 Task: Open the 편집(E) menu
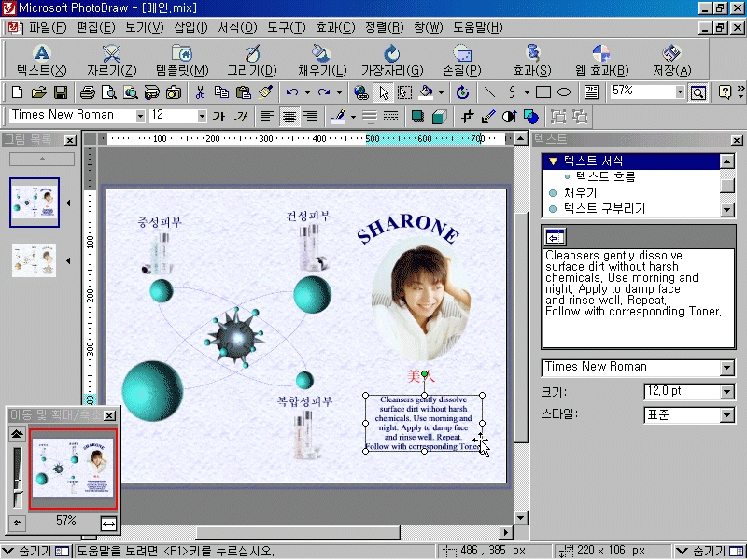tap(96, 28)
